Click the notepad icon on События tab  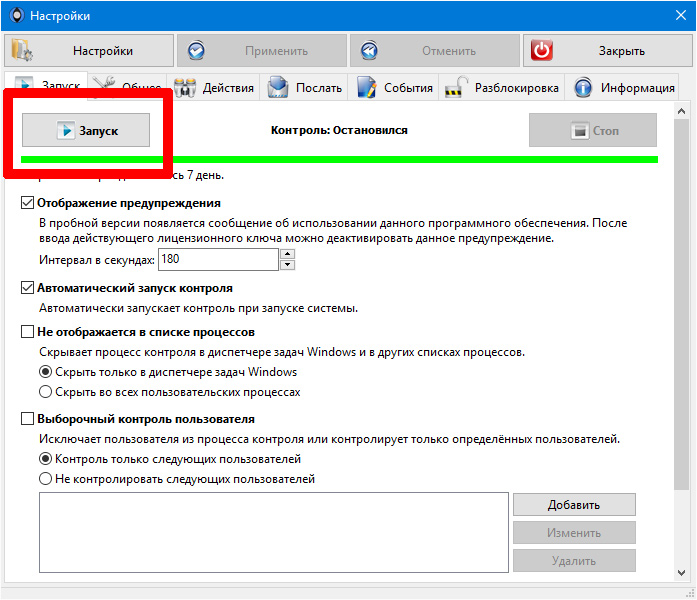(366, 87)
